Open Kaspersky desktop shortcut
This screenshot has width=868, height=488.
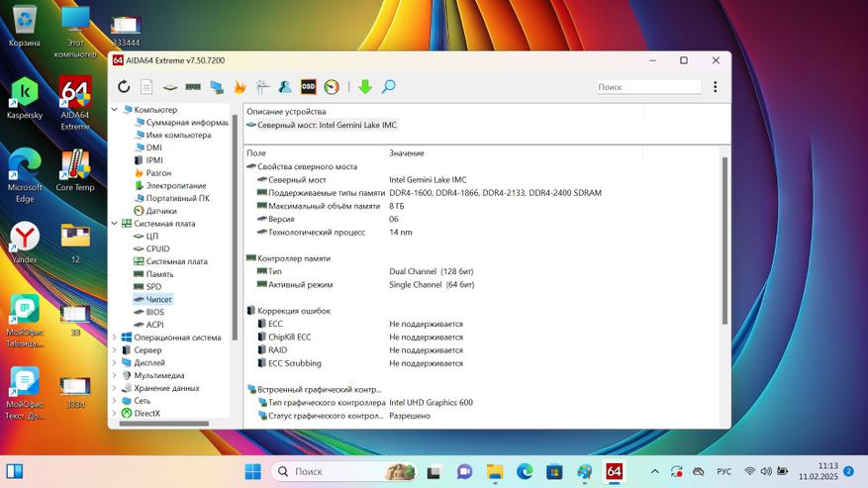coord(25,99)
